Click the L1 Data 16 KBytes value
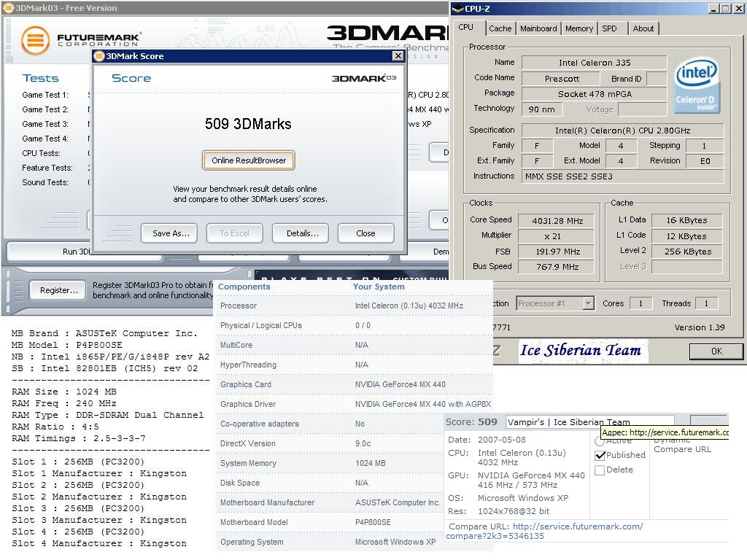The image size is (747, 560). pyautogui.click(x=686, y=220)
